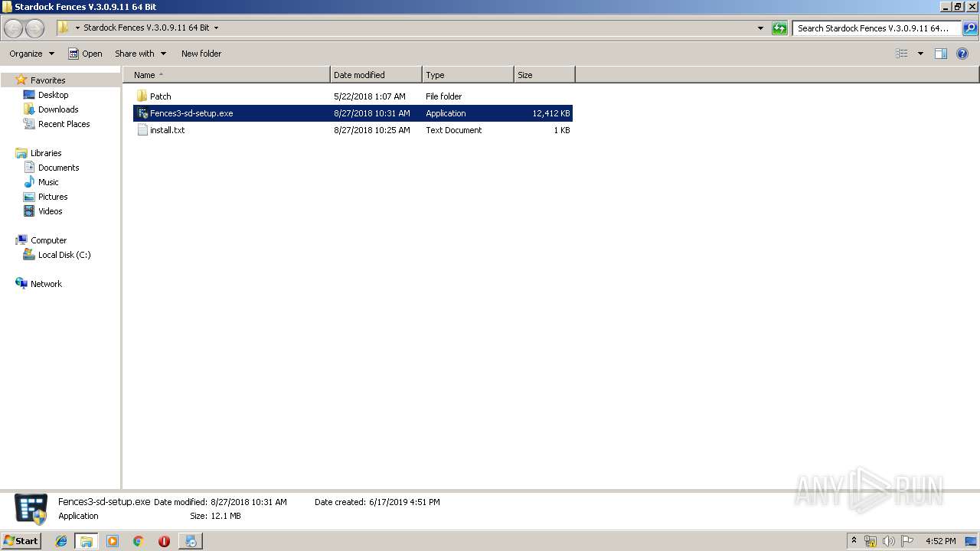Click the Text Document type cell

coord(454,130)
